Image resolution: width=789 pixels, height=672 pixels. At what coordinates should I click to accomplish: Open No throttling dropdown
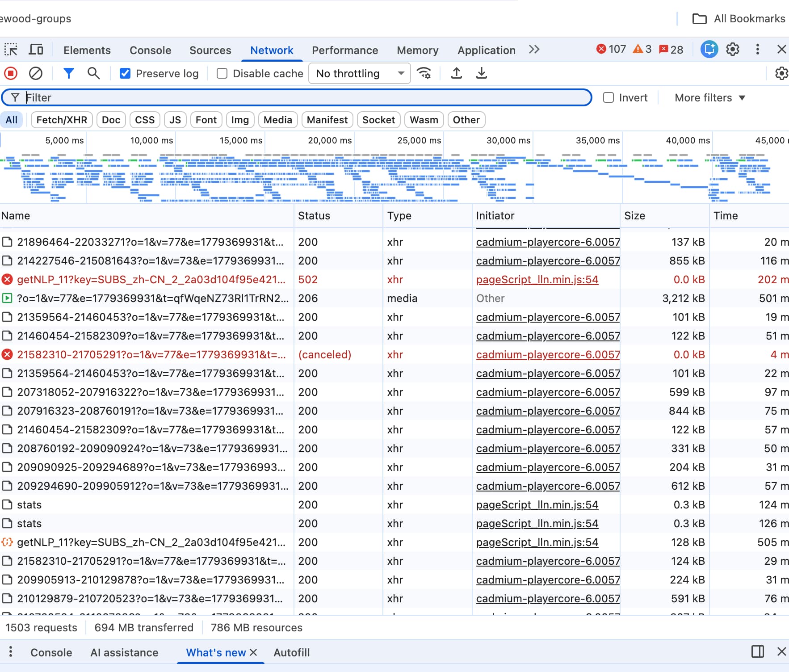[360, 73]
